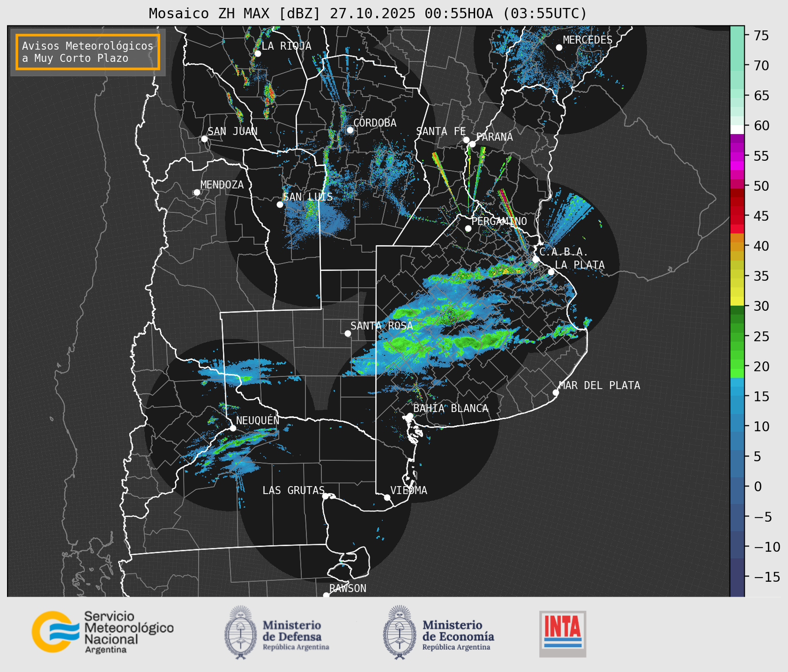The width and height of the screenshot is (788, 672).
Task: Click the Servicio Meteorológico Nacional text
Action: point(128,633)
